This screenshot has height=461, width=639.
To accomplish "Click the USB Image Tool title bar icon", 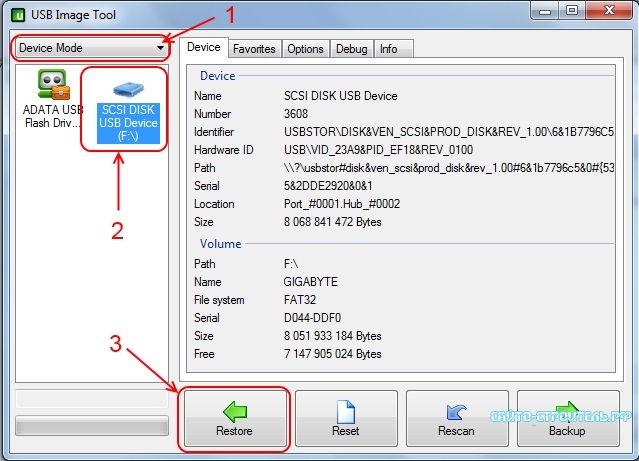I will coord(18,13).
